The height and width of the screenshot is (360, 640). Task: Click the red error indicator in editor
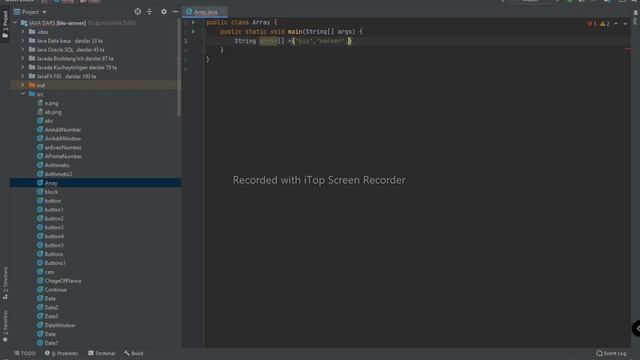tap(592, 24)
